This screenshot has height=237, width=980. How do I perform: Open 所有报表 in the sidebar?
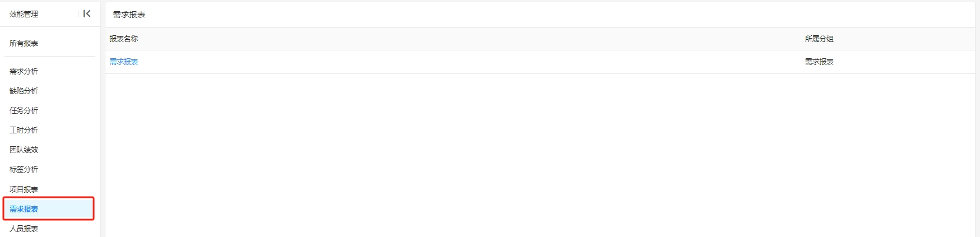pos(24,43)
